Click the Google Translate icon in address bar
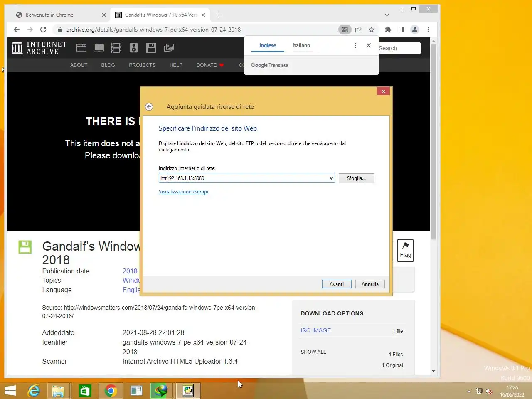The height and width of the screenshot is (399, 532). 345,30
